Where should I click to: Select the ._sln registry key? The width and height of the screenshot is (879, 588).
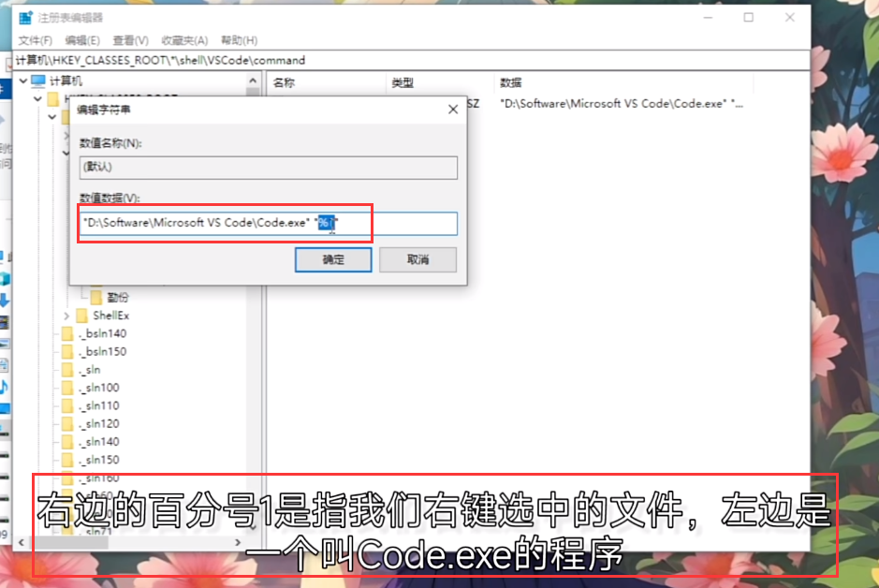click(91, 370)
